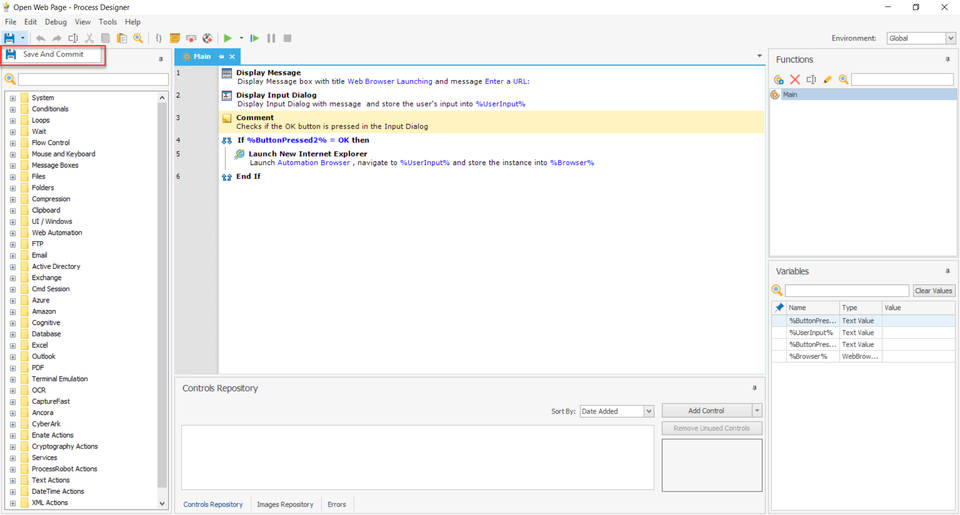Viewport: 960px width, 515px height.
Task: Expand the Web Automation folder
Action: click(x=12, y=233)
